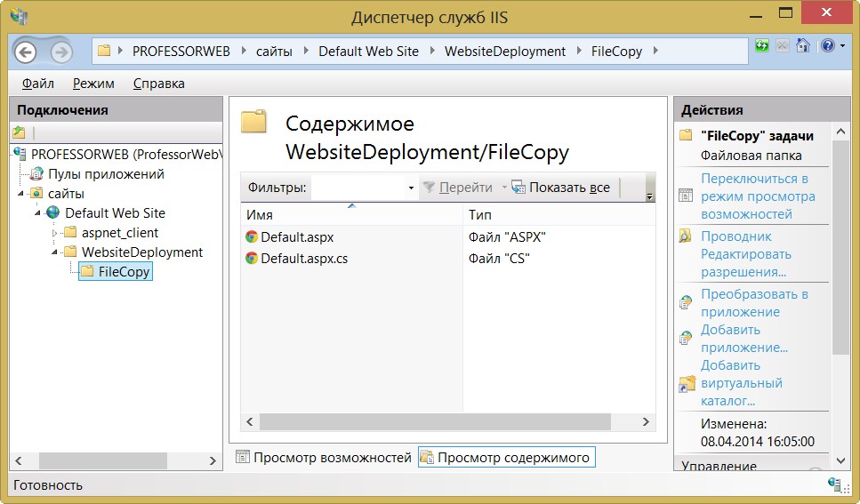860x504 pixels.
Task: Select the Default.aspx file row
Action: pos(448,237)
